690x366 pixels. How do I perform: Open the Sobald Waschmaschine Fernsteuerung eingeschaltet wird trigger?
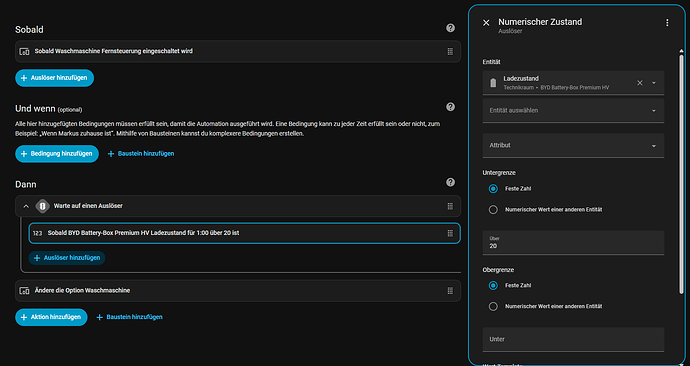pos(238,51)
